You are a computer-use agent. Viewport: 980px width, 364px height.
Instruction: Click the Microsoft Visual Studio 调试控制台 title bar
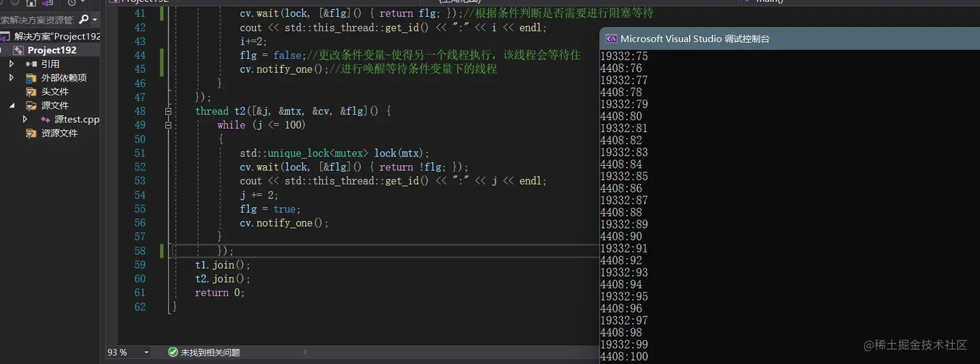789,39
